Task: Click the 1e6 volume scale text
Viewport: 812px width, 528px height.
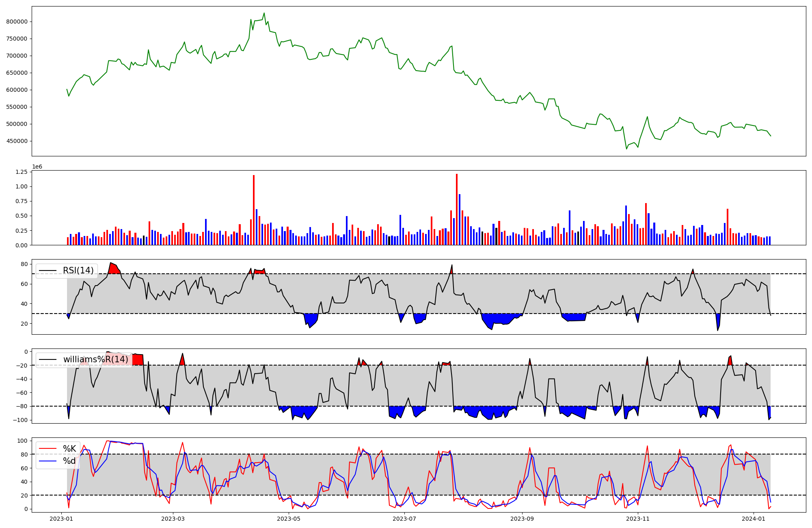Action: click(37, 167)
